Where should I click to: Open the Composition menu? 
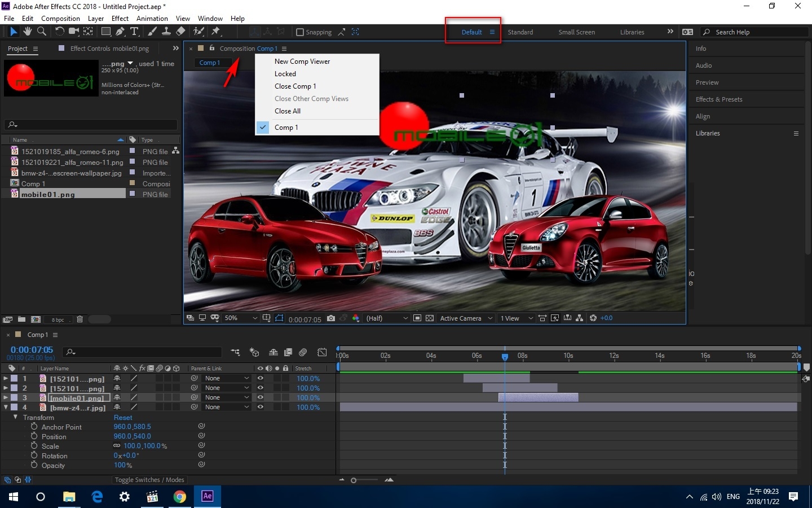(x=60, y=18)
